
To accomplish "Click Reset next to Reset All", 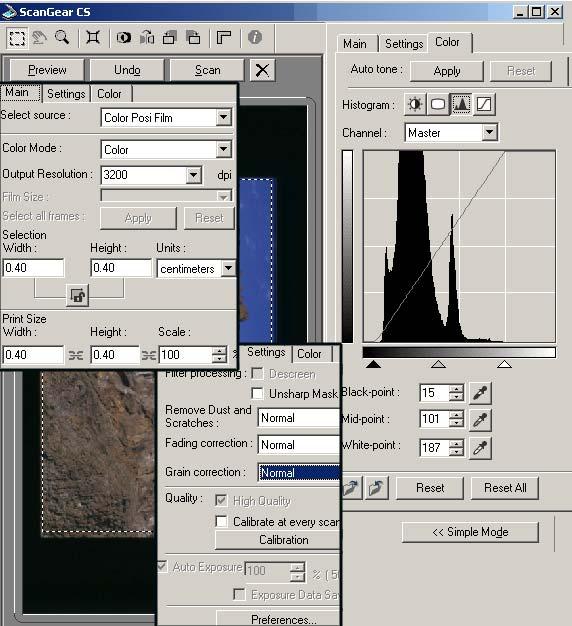I will 430,488.
